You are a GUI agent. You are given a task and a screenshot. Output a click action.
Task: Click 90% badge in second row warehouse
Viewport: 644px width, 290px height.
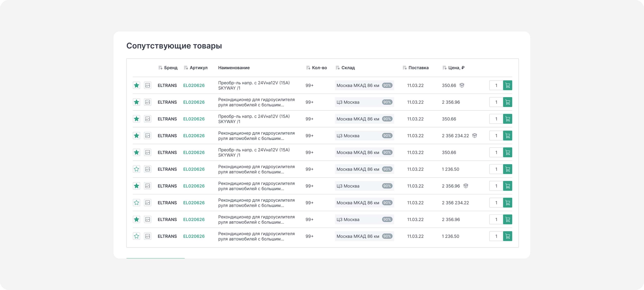pyautogui.click(x=387, y=102)
